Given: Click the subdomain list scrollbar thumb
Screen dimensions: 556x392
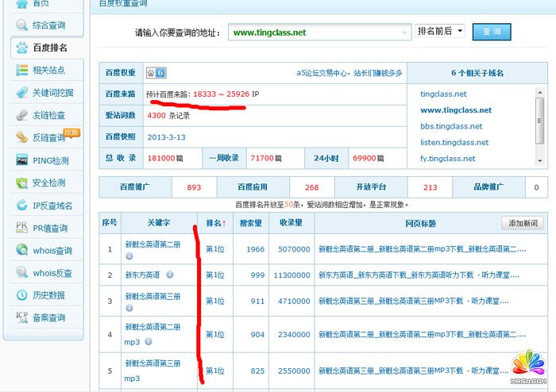Looking at the screenshot, I should pyautogui.click(x=539, y=121).
